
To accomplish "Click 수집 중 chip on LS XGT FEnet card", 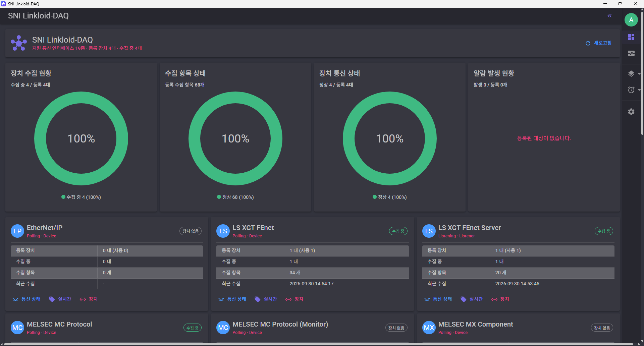I will click(x=398, y=231).
